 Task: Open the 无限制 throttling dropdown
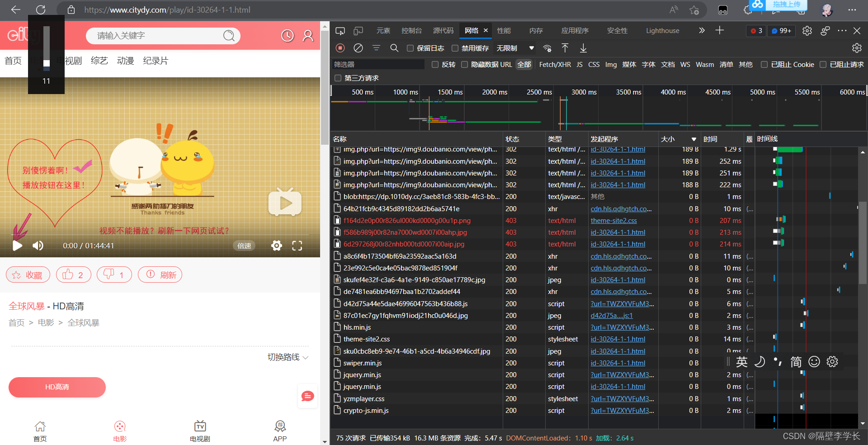tap(515, 48)
